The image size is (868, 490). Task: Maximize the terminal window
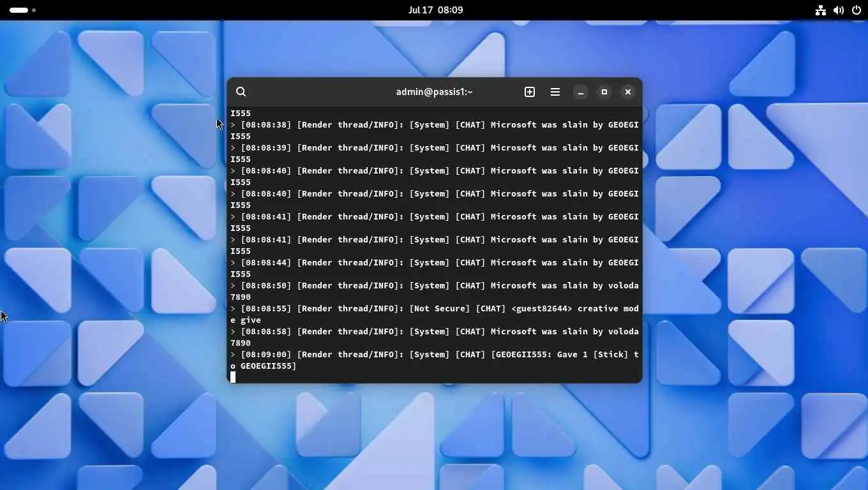[x=604, y=92]
